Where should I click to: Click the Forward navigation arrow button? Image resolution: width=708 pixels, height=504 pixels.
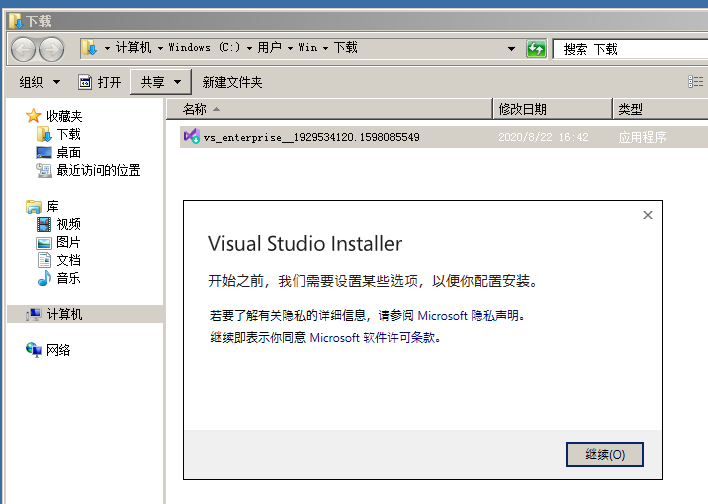click(x=51, y=49)
